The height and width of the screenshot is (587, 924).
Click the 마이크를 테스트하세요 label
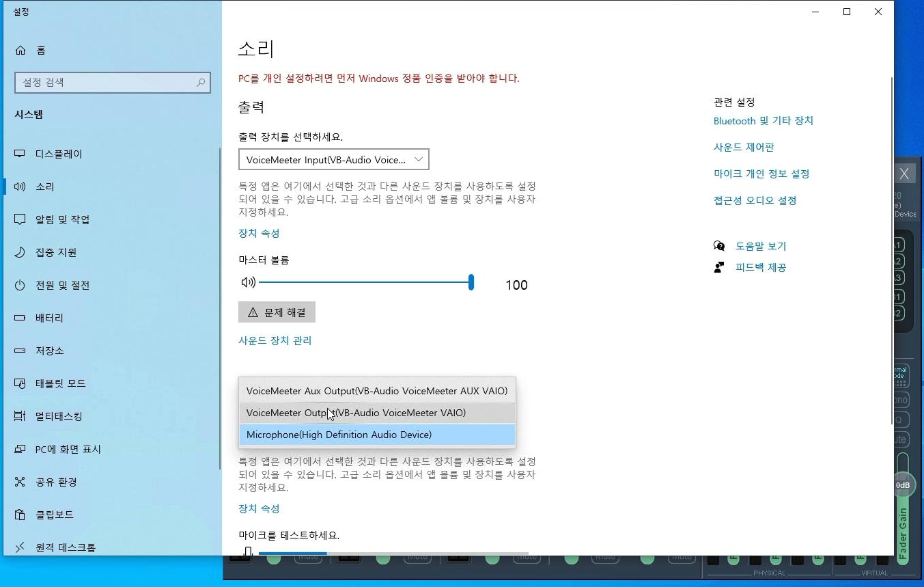pos(289,535)
